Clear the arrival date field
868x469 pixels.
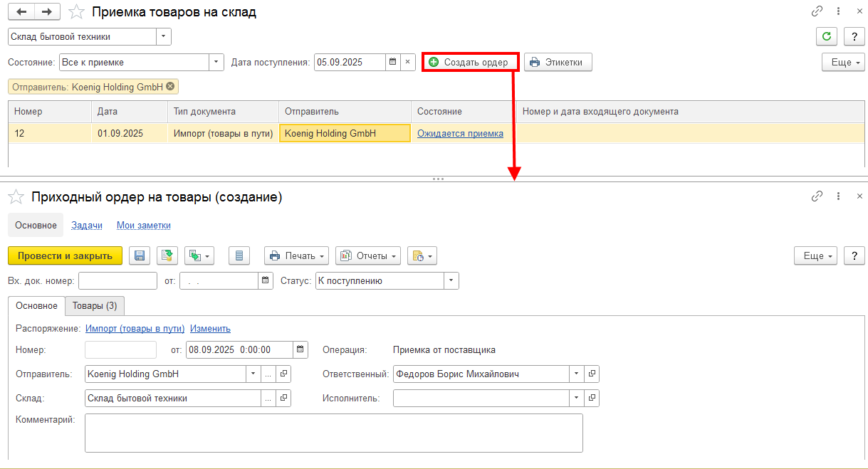click(407, 62)
